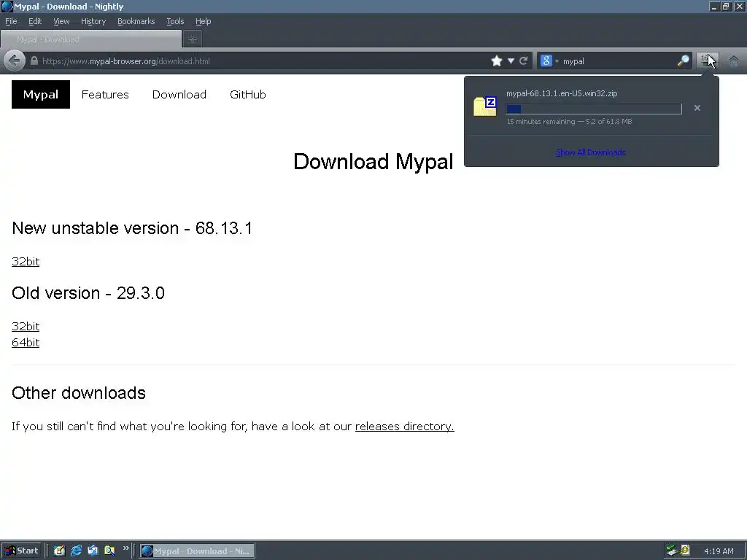Launch Internet Explorer from quick launch
747x560 pixels.
[76, 551]
